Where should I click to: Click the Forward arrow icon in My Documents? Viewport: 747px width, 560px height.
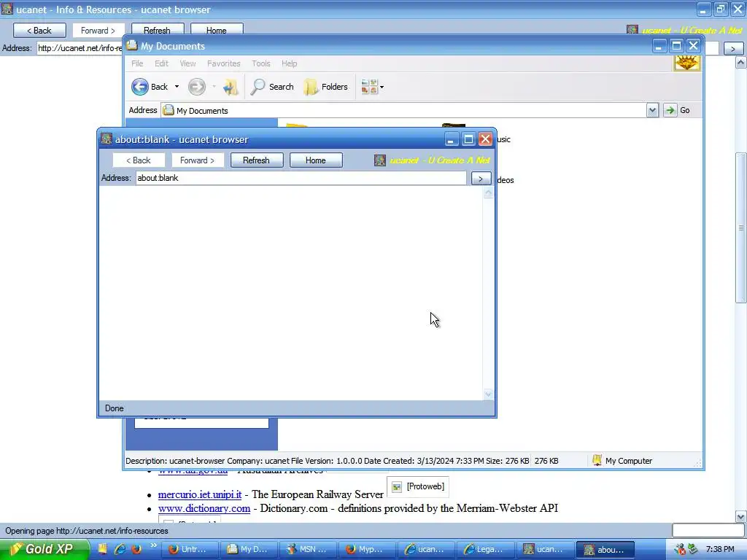coord(196,87)
